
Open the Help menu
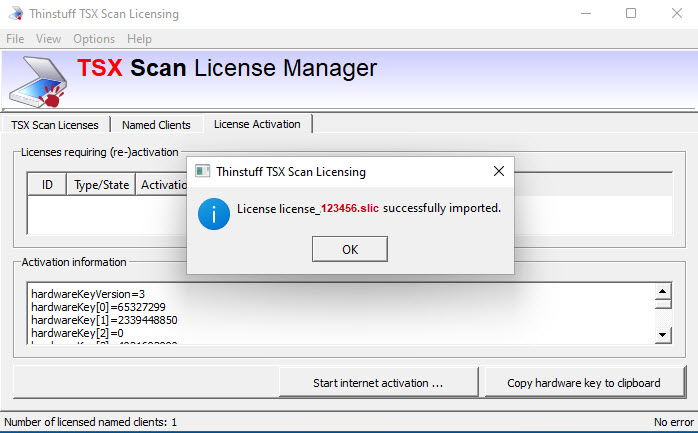coord(139,39)
